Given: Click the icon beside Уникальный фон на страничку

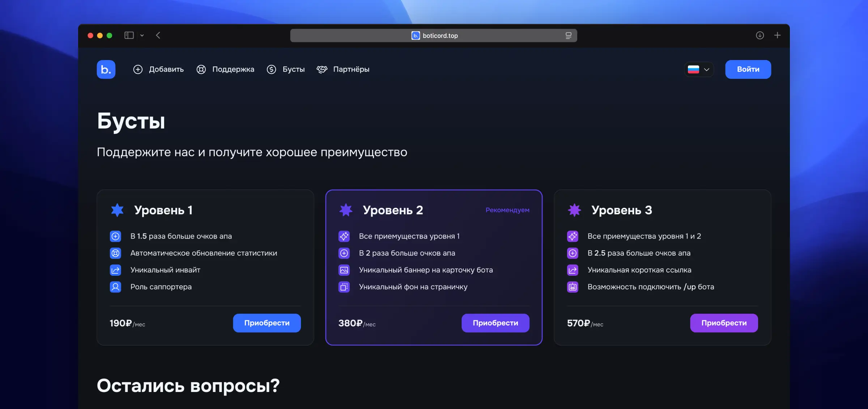Looking at the screenshot, I should 344,287.
